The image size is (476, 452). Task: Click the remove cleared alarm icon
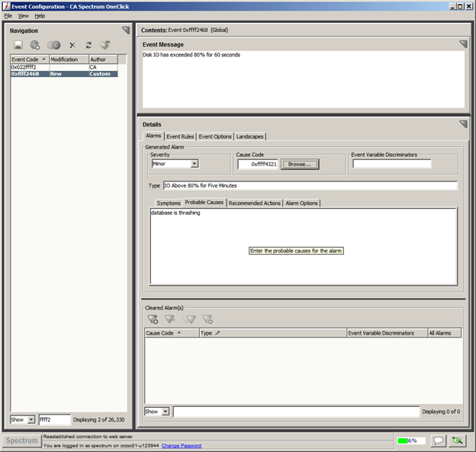[x=207, y=319]
